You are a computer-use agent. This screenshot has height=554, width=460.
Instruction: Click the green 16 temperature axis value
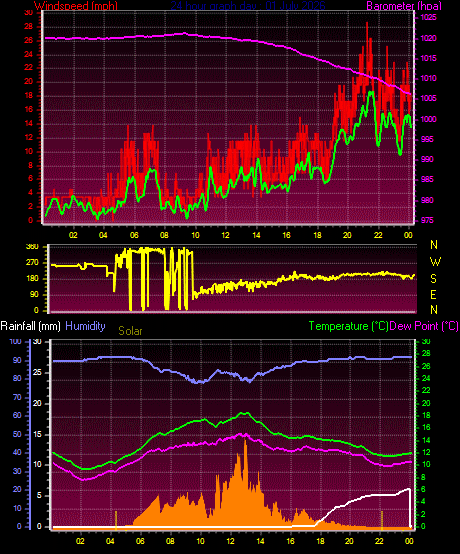click(x=426, y=428)
